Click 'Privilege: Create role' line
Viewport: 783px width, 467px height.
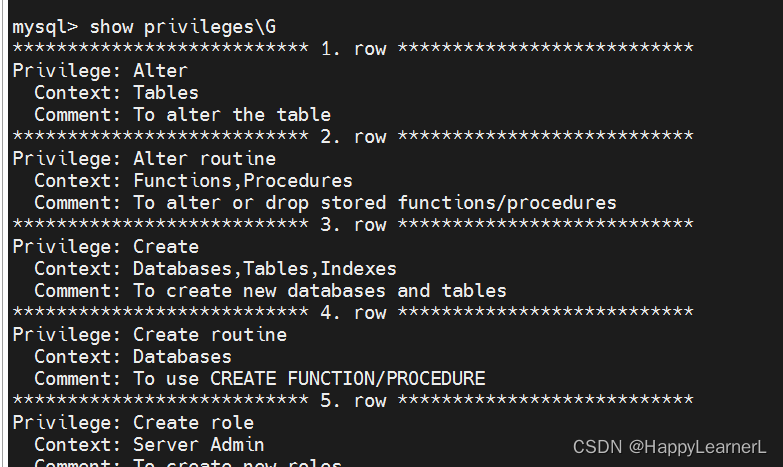tap(133, 423)
